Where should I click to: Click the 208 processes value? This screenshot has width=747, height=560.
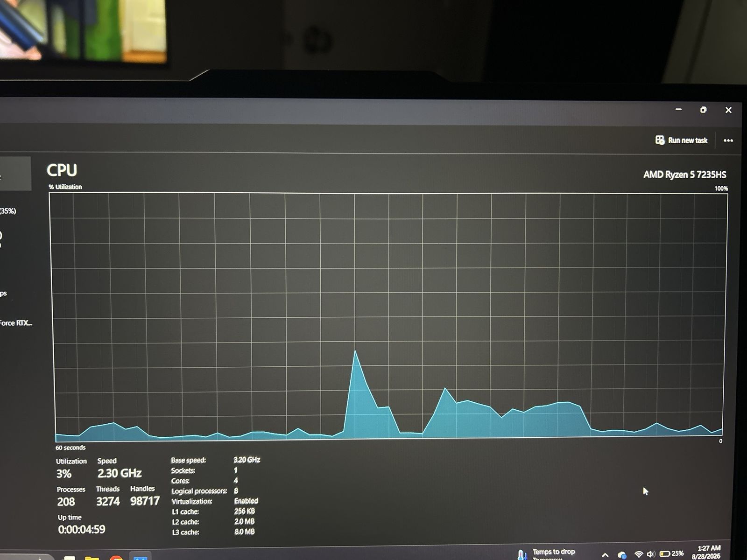[66, 502]
